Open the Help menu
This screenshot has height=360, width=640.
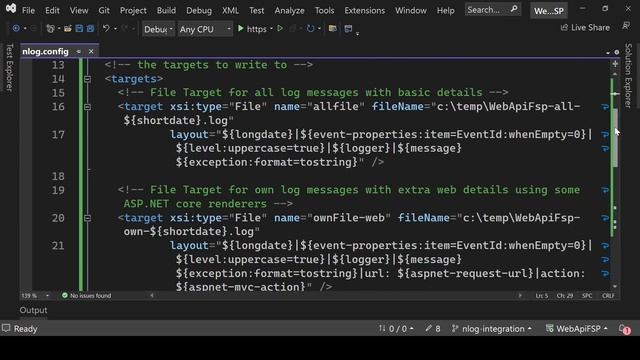coord(445,10)
